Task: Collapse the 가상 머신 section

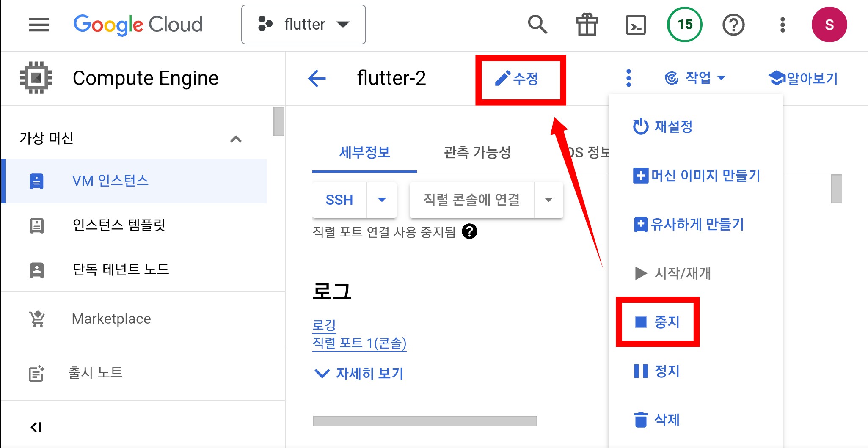Action: pyautogui.click(x=236, y=139)
